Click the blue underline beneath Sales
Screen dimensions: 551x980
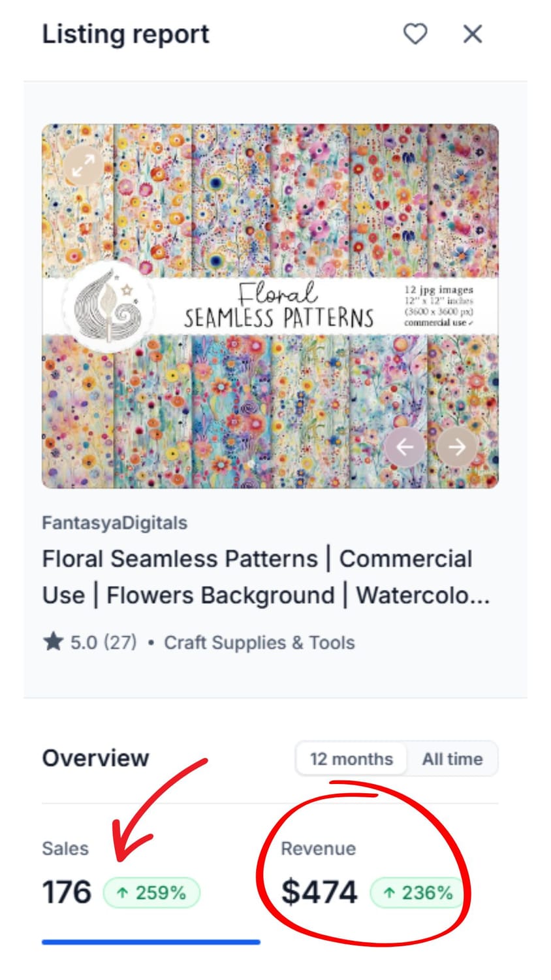pyautogui.click(x=151, y=942)
